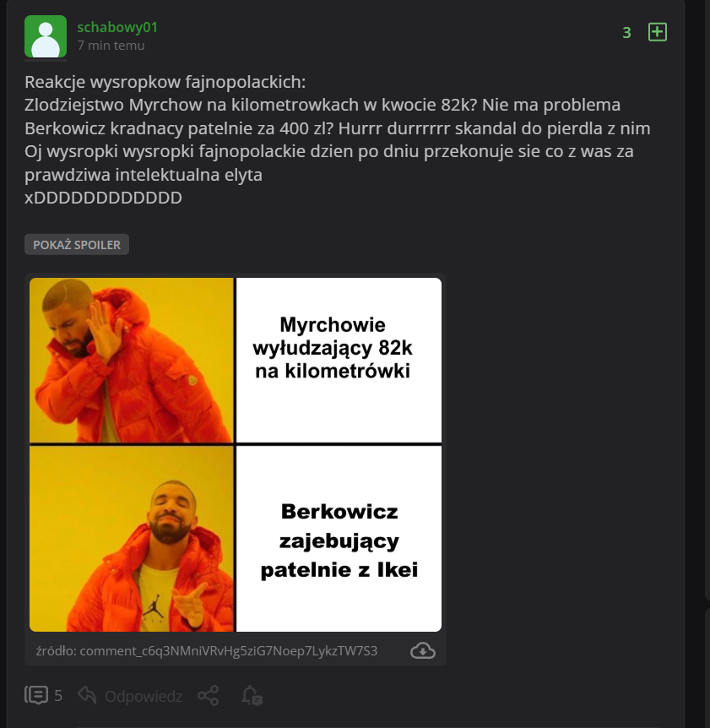Click the approving Drake panel
The width and height of the screenshot is (710, 728).
point(132,539)
